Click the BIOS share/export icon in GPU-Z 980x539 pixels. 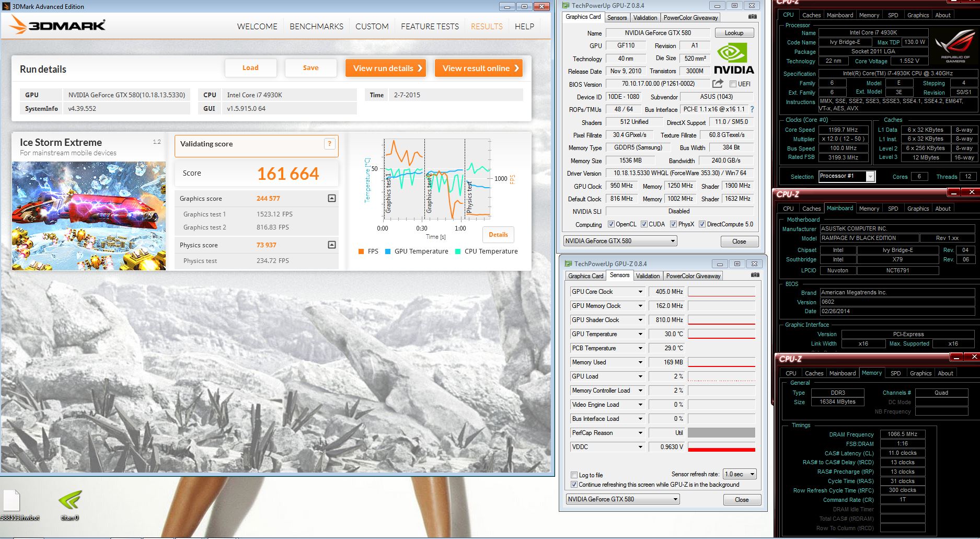tap(718, 84)
